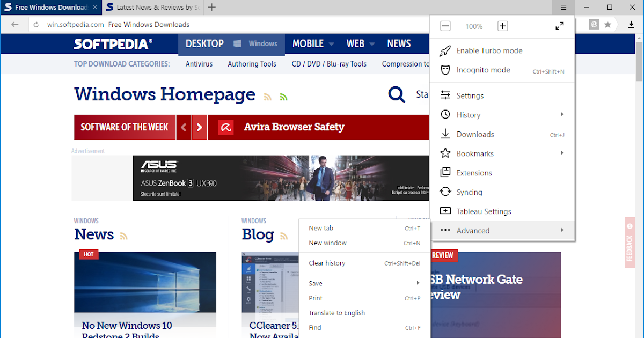The image size is (644, 338).
Task: Click the green RSS icon beside Windows Homepage
Action: coord(283,97)
